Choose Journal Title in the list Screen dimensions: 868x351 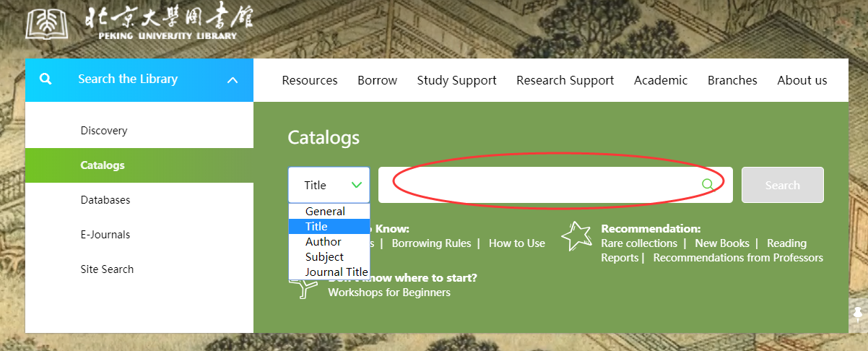pyautogui.click(x=329, y=272)
